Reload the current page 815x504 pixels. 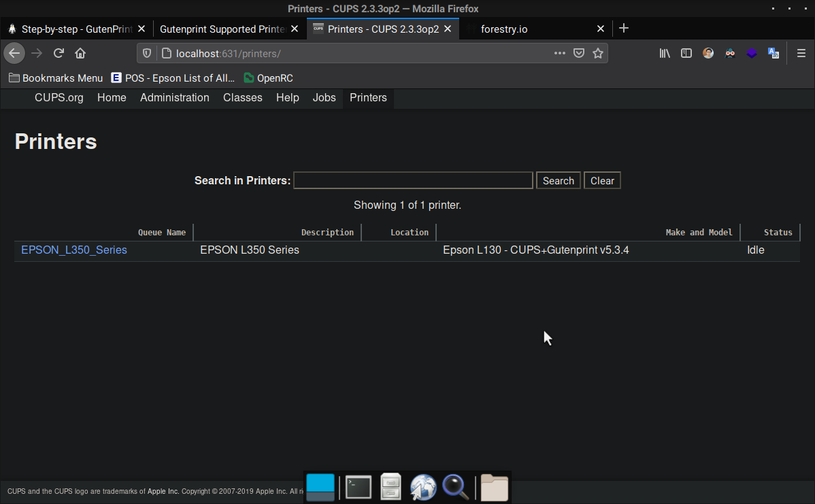(59, 53)
